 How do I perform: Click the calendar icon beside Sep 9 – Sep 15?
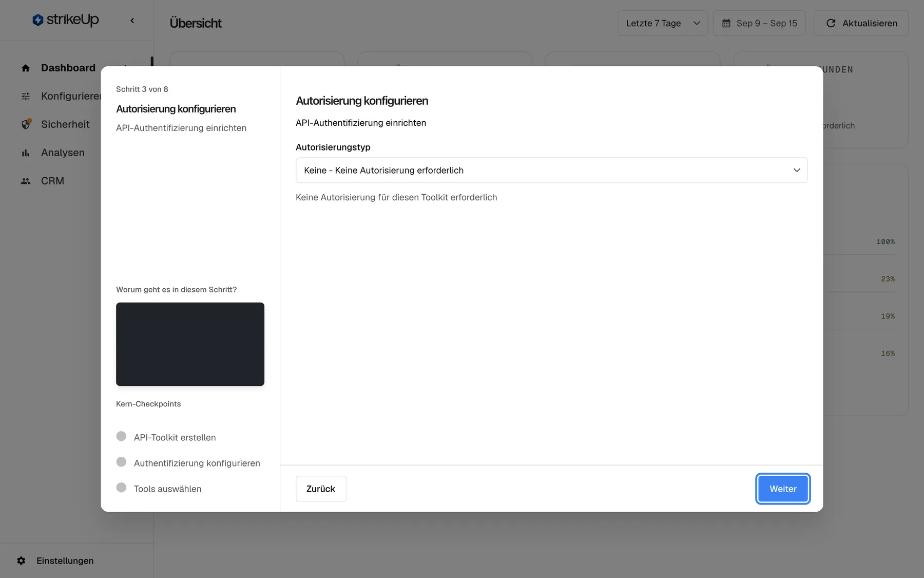click(726, 23)
